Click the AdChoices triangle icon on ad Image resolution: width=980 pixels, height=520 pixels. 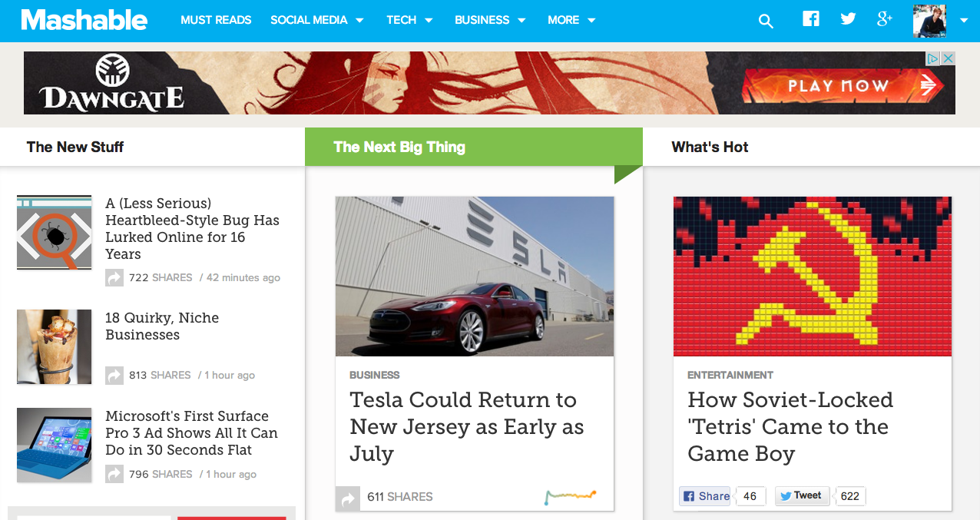[933, 58]
